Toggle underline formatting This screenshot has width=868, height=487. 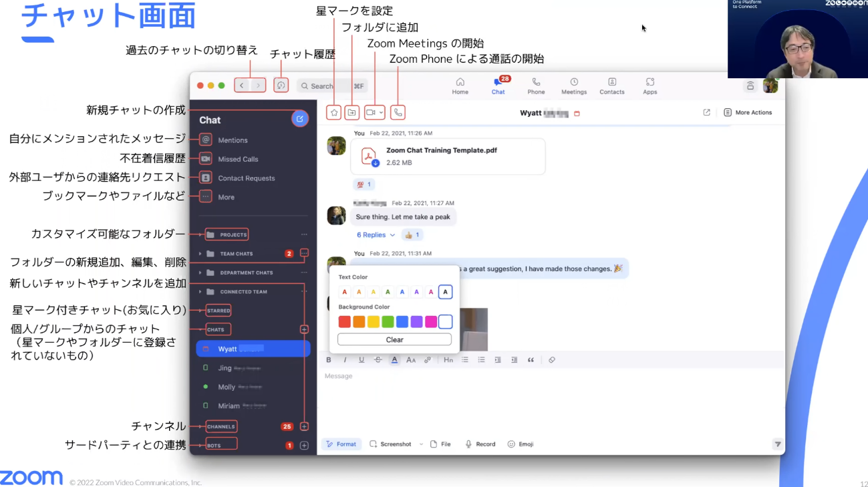click(x=361, y=360)
